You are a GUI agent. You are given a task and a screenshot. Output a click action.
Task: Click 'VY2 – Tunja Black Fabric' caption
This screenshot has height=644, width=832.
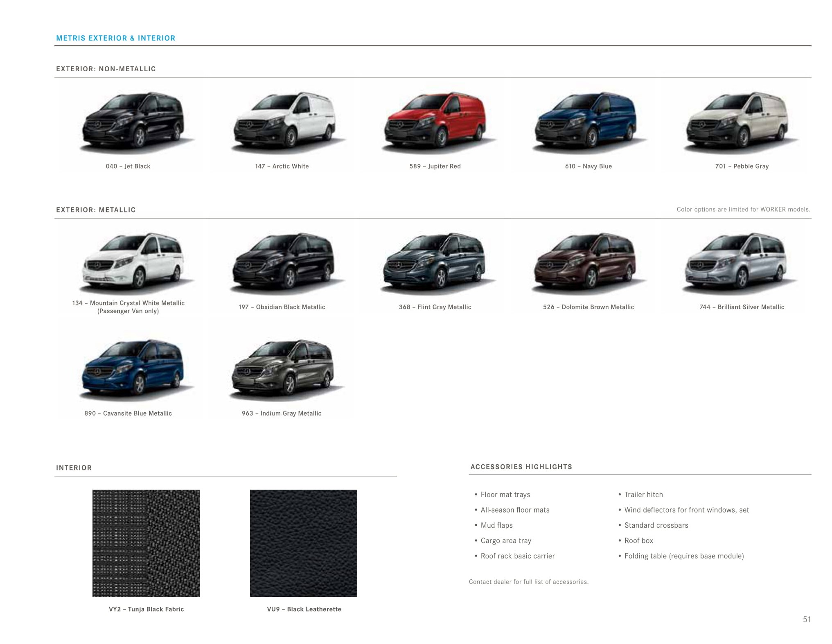click(x=147, y=609)
